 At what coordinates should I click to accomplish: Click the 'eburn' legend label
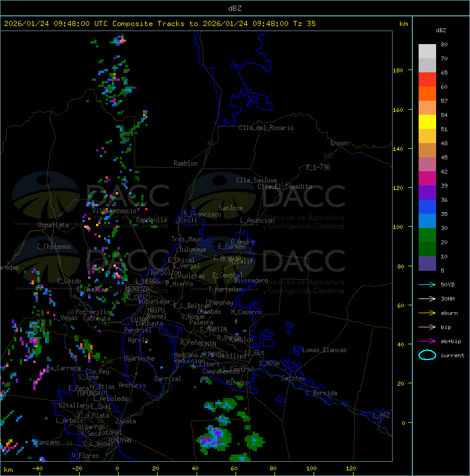coord(449,313)
